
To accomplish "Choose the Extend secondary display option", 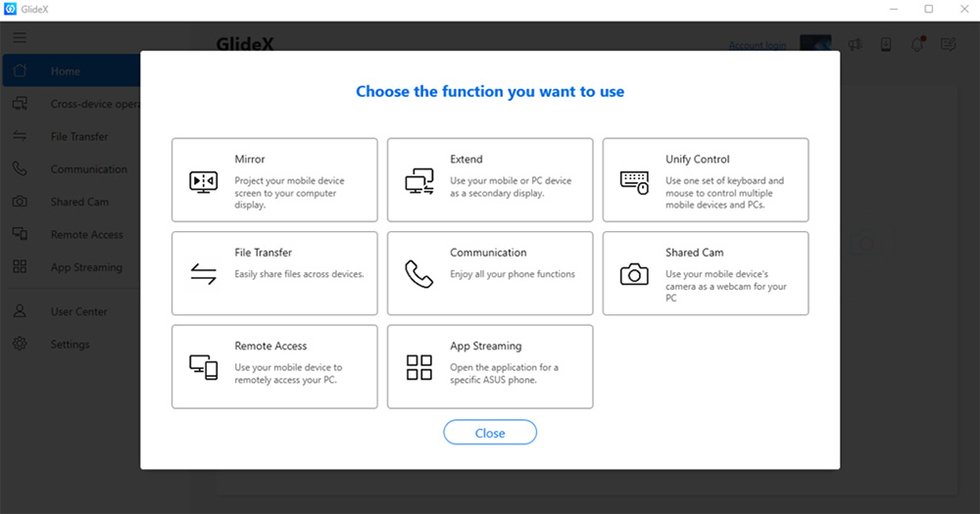I will 490,180.
